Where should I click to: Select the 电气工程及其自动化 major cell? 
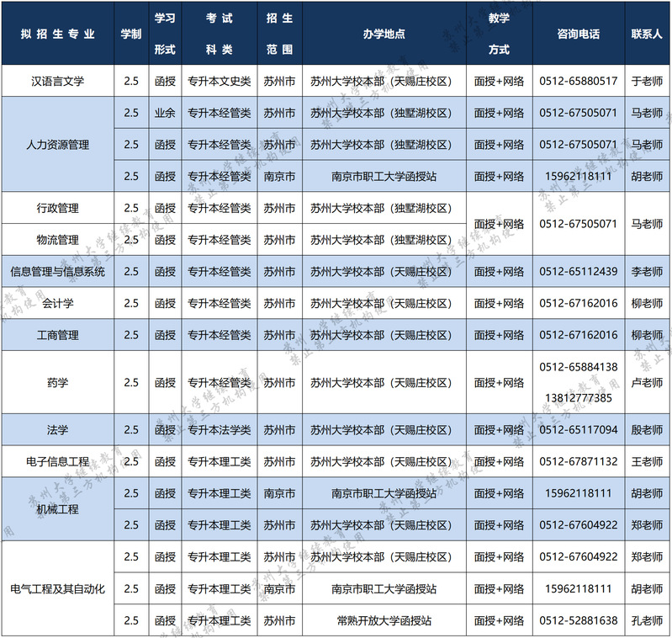click(58, 589)
